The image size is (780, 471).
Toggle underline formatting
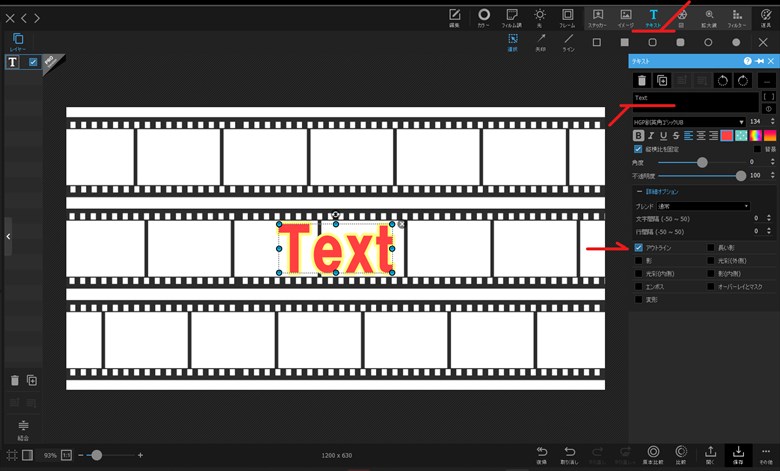pyautogui.click(x=663, y=135)
